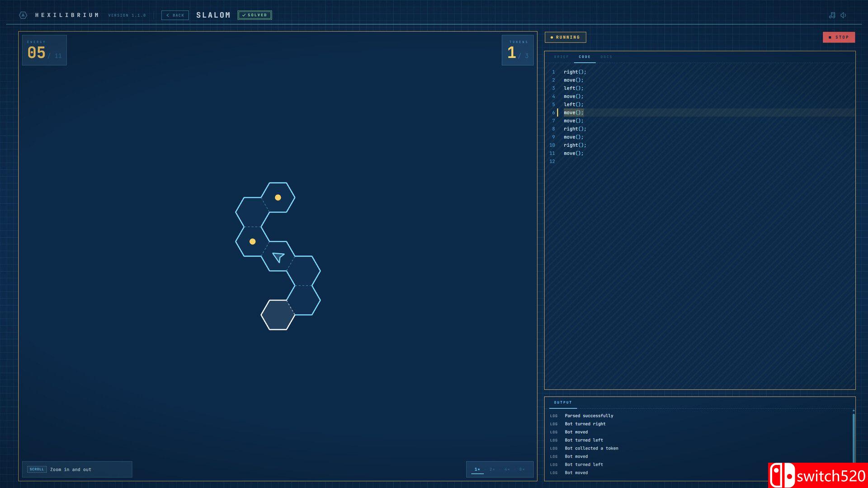Set speed to 8x
Image resolution: width=868 pixels, height=488 pixels.
click(x=522, y=469)
